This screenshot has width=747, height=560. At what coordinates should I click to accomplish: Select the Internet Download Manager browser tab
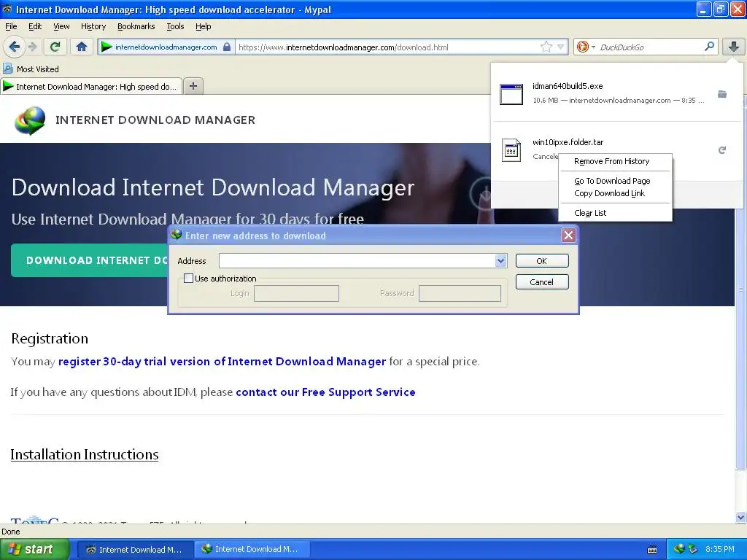(x=91, y=87)
